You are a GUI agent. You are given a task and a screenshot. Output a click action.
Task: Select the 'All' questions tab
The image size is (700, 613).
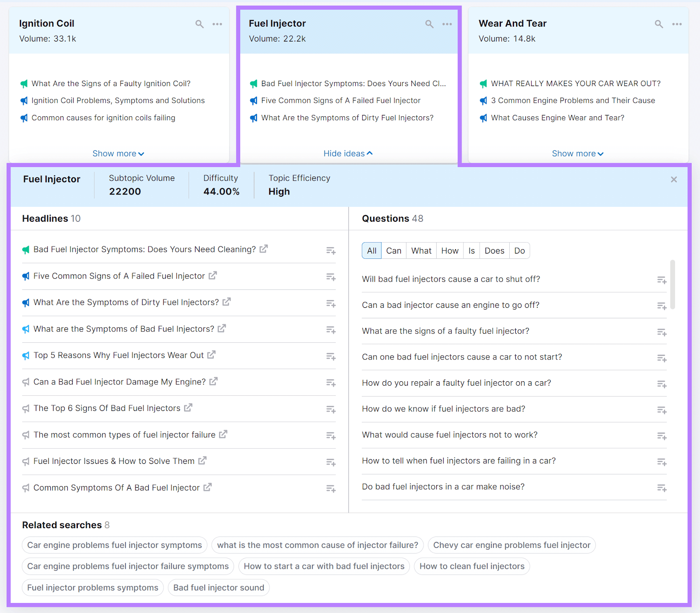(x=371, y=251)
